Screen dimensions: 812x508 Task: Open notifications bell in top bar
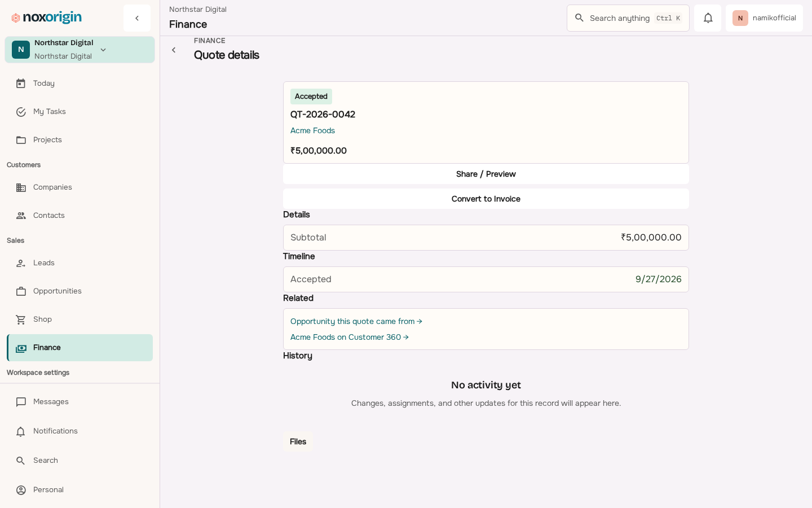click(x=708, y=18)
